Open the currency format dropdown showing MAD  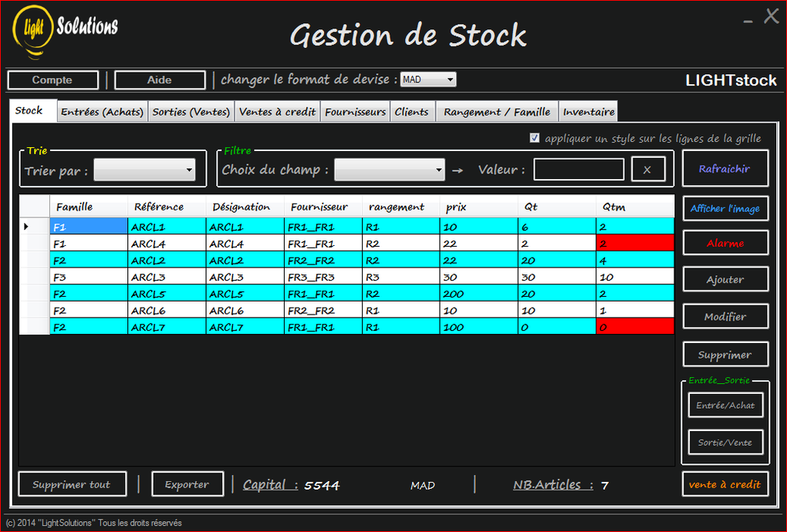coord(428,79)
